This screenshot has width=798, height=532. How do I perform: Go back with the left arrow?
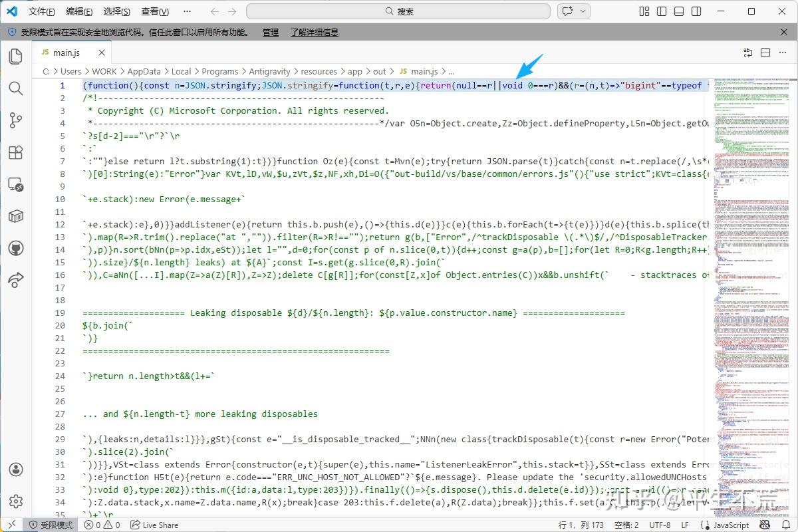pos(214,11)
